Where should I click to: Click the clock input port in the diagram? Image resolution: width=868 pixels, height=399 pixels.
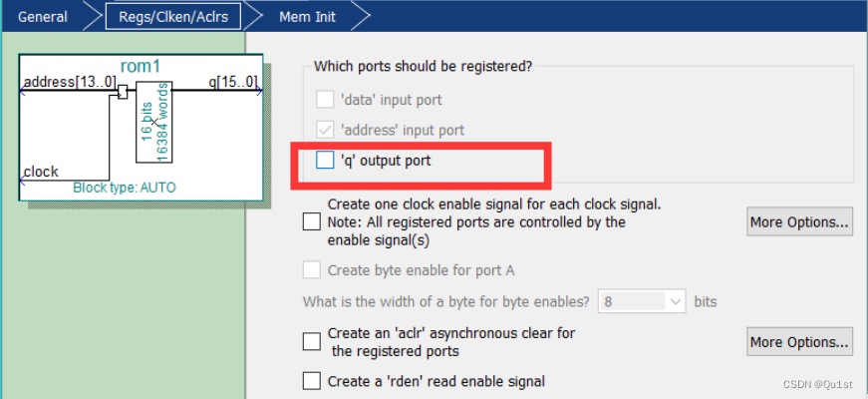click(x=42, y=172)
